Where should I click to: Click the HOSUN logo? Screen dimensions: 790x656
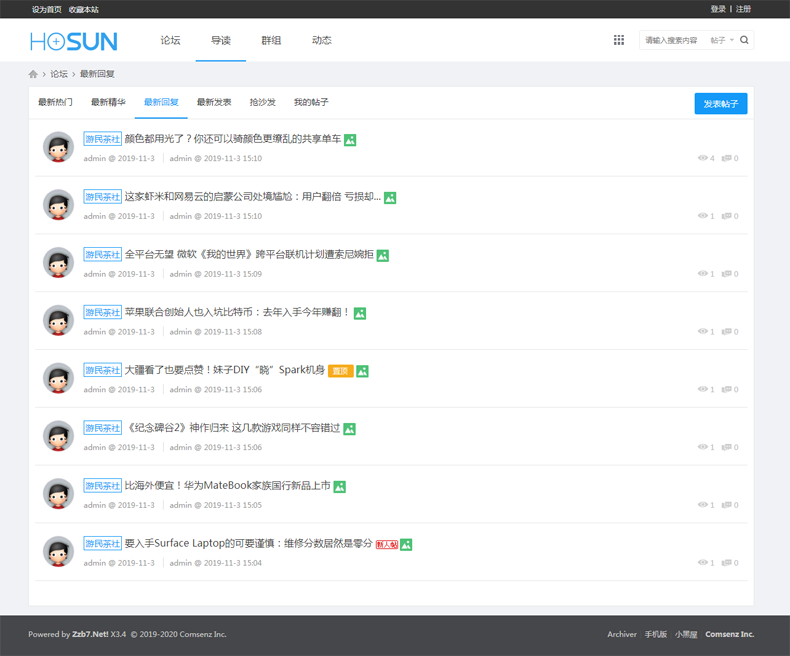coord(73,41)
